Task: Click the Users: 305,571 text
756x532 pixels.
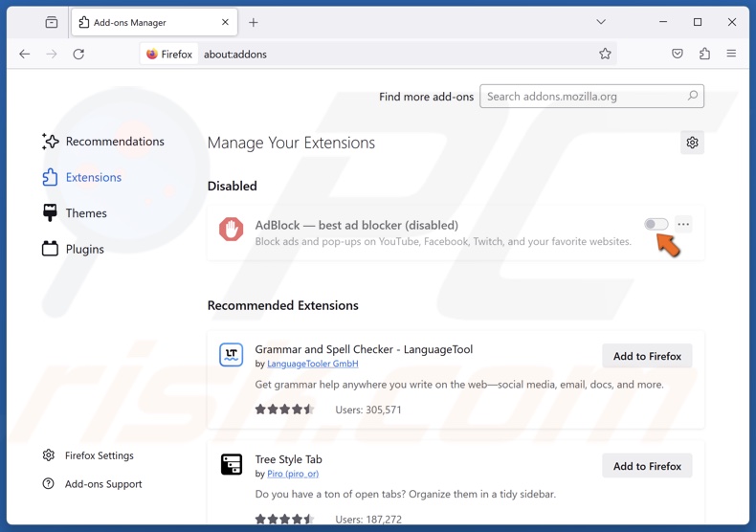Action: pos(367,410)
